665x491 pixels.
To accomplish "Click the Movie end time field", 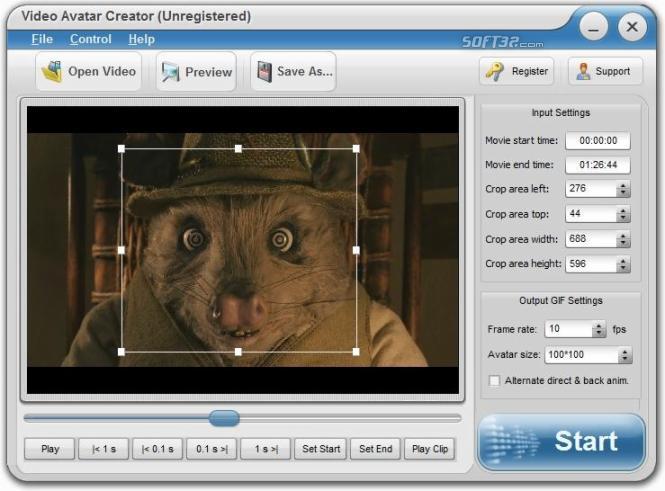I will [598, 165].
